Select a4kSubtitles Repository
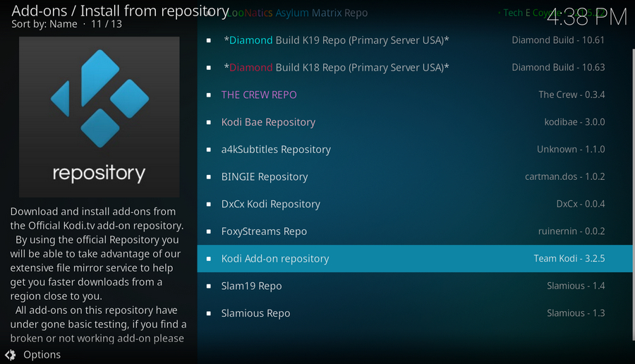 tap(415, 150)
